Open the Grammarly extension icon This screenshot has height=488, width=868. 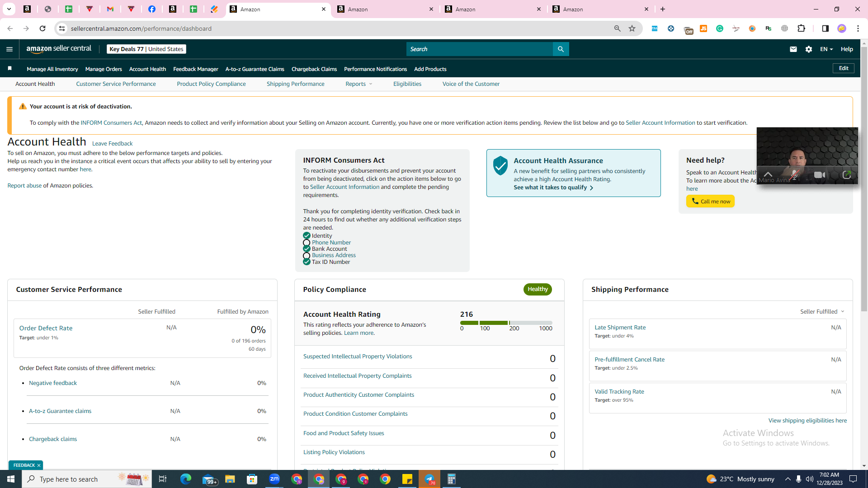[x=720, y=28]
